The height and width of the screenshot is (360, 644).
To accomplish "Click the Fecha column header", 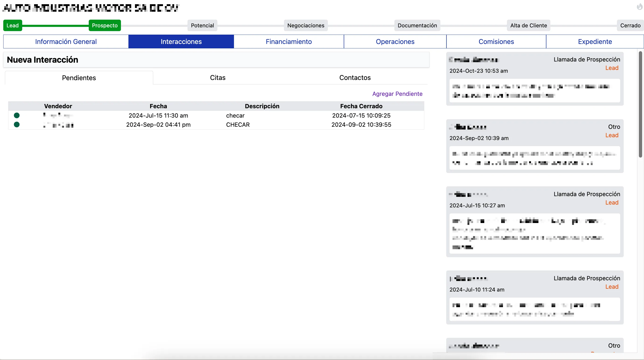I will point(158,106).
